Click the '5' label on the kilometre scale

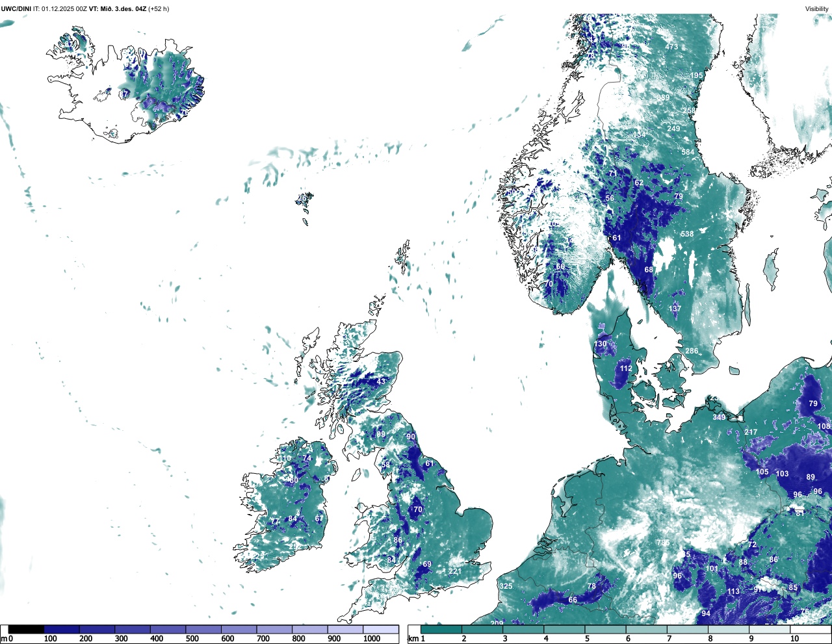pos(587,639)
